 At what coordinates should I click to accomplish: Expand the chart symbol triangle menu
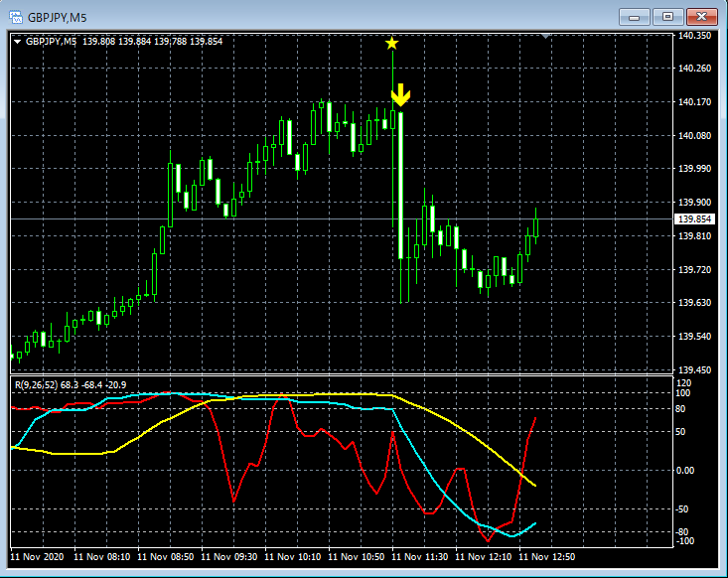point(18,42)
